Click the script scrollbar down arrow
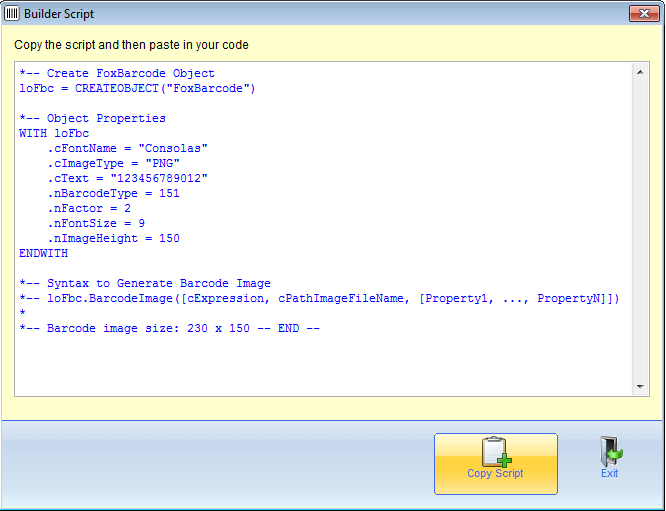This screenshot has height=511, width=666. 640,387
